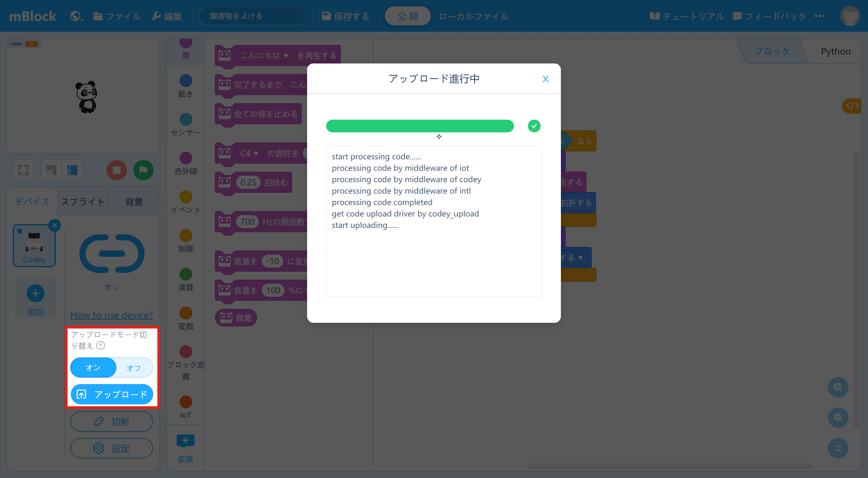Image resolution: width=868 pixels, height=478 pixels.
Task: Click the project name field 障害物をよける
Action: tap(253, 16)
